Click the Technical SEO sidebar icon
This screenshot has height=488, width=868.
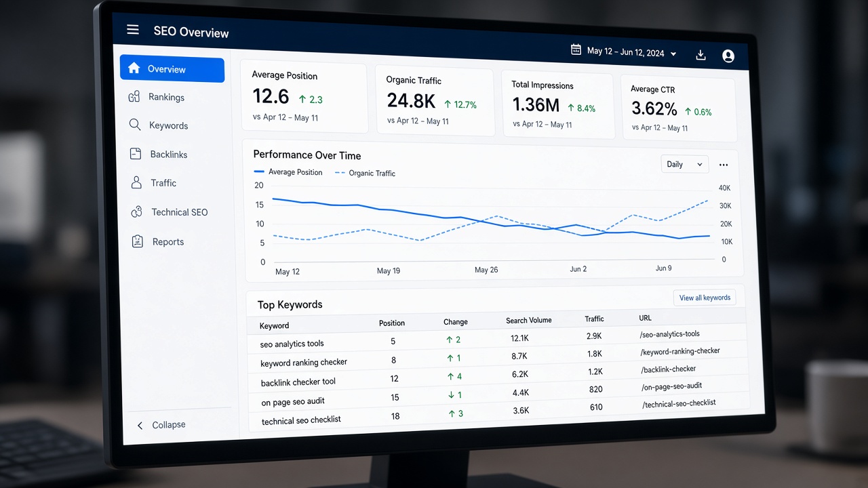(137, 212)
